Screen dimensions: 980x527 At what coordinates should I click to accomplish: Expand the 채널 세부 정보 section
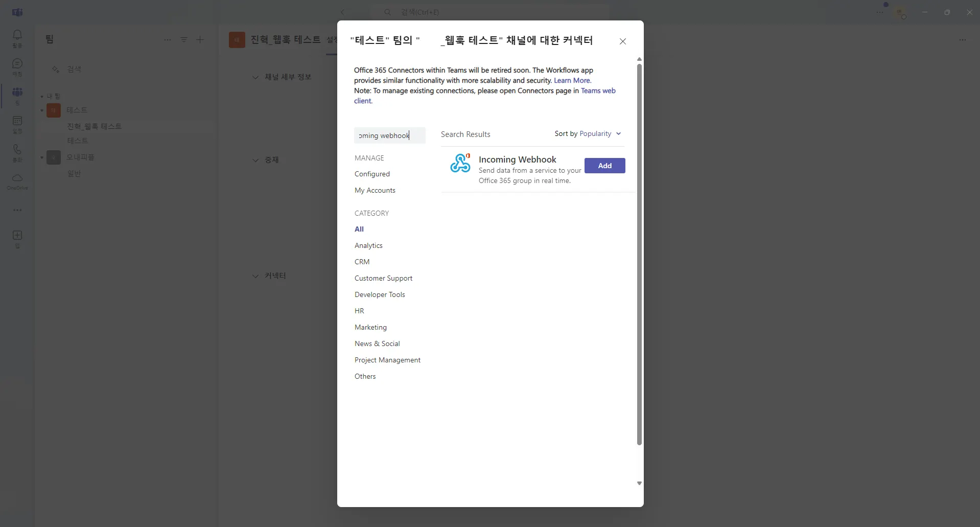(x=255, y=77)
